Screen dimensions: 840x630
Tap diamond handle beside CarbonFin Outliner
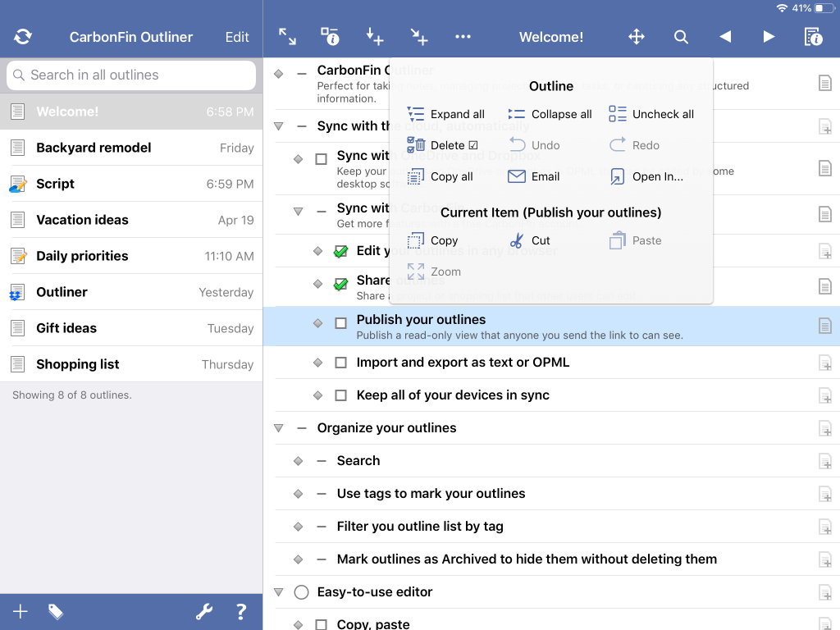click(279, 74)
